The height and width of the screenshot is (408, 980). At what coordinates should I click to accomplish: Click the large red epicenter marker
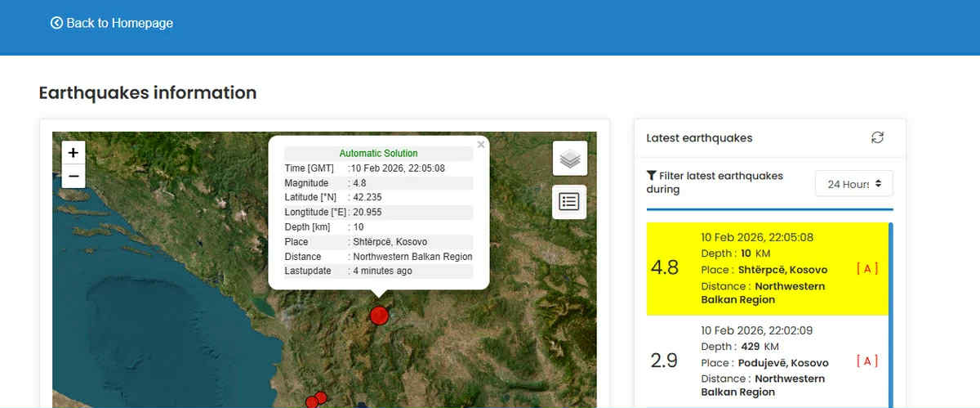coord(378,315)
